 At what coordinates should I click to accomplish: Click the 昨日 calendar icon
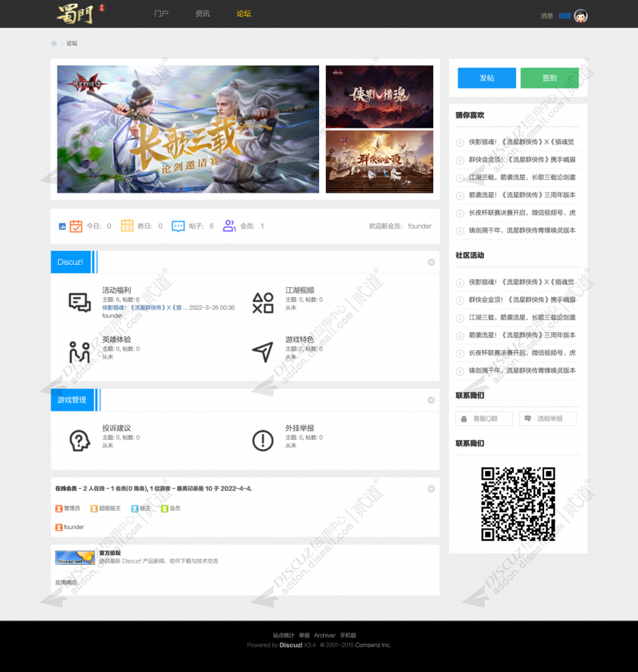(127, 226)
